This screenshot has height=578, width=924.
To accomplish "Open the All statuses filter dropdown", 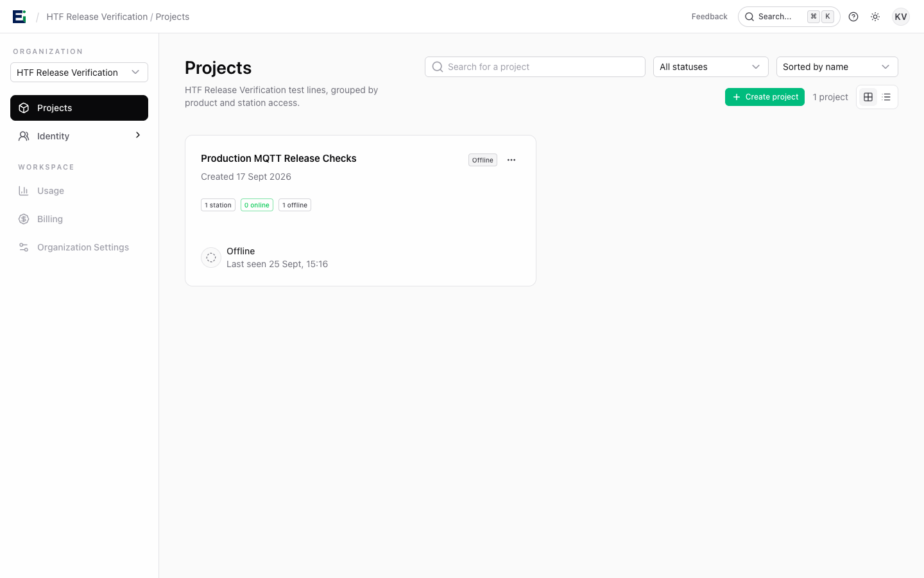I will 711,67.
